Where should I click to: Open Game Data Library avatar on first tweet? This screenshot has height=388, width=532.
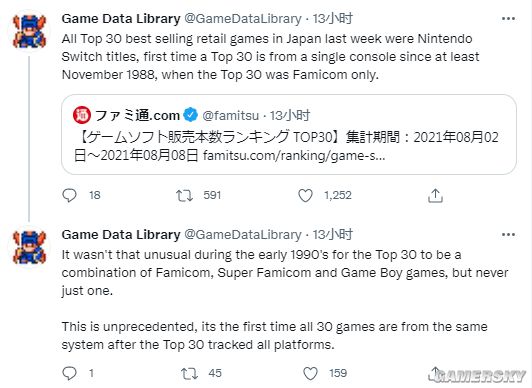[x=29, y=31]
